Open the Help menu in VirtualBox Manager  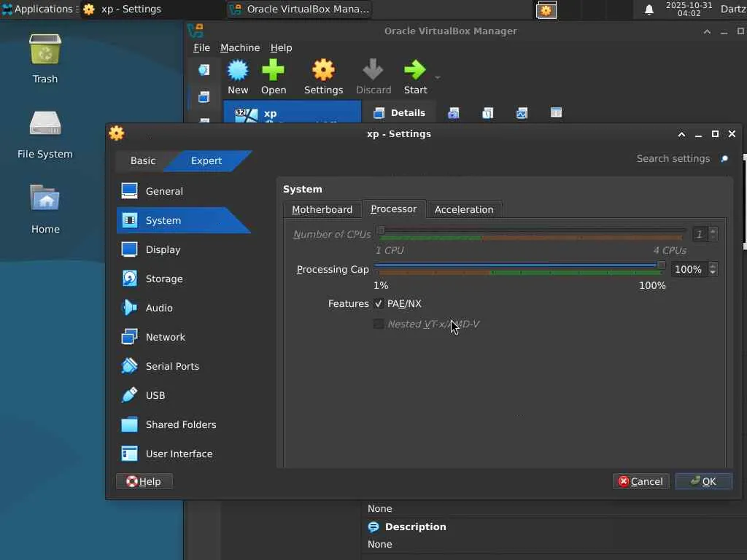(x=281, y=47)
